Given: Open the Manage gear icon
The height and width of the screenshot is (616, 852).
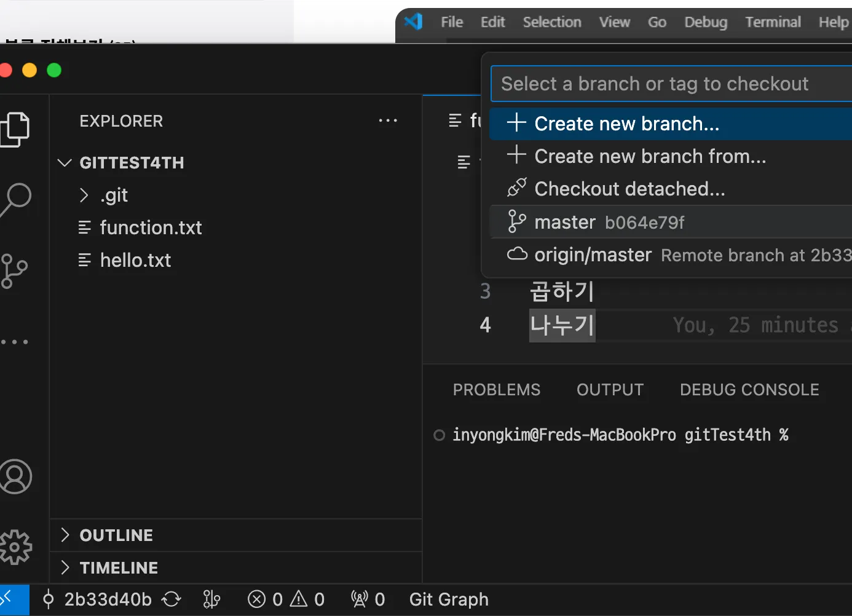Looking at the screenshot, I should point(16,547).
